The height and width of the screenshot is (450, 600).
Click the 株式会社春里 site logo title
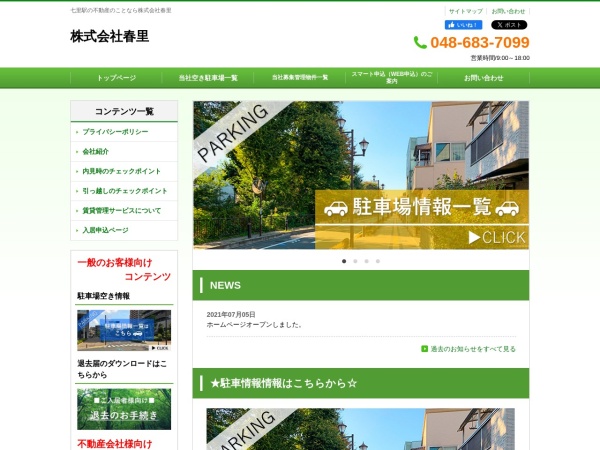click(x=109, y=36)
